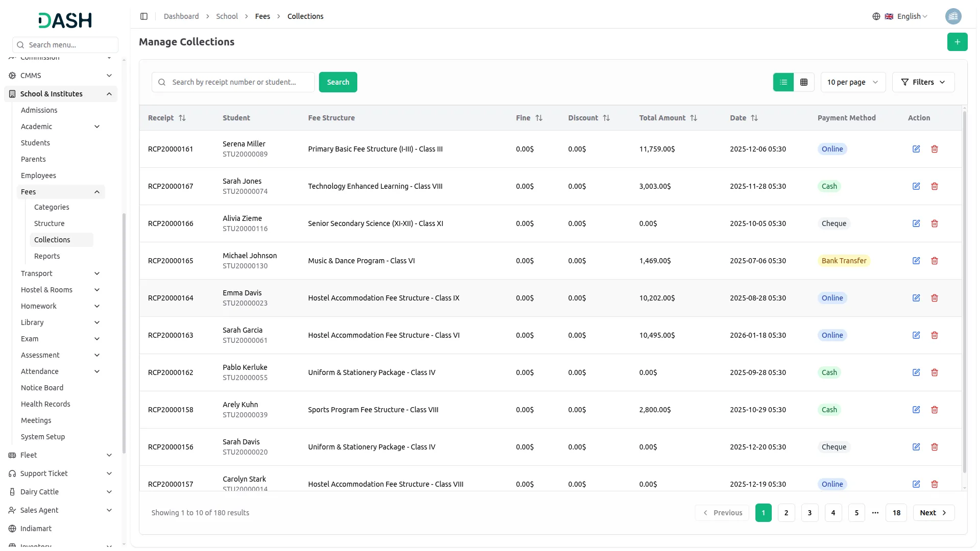Edit receipt RCP20000167 for Sarah Jones
The image size is (980, 551).
coord(916,186)
